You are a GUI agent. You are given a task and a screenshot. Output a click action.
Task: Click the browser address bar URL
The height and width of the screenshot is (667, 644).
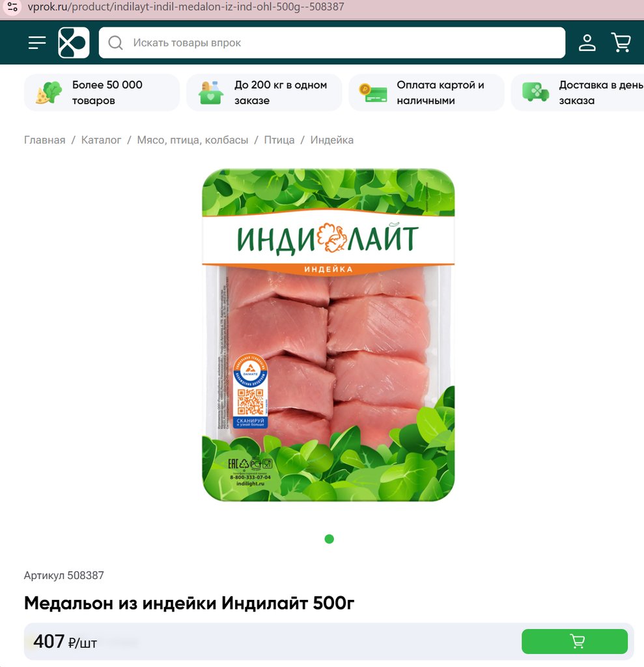click(186, 7)
